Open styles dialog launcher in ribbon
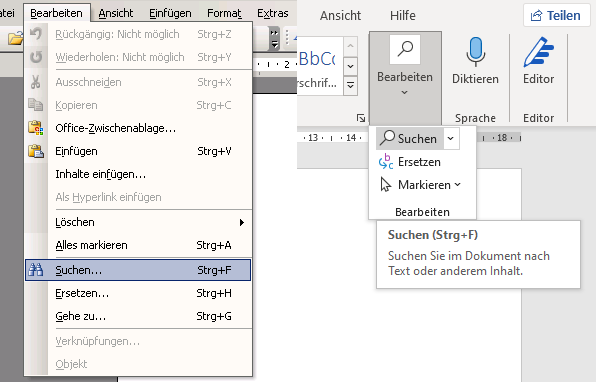The height and width of the screenshot is (382, 596). coord(361,118)
